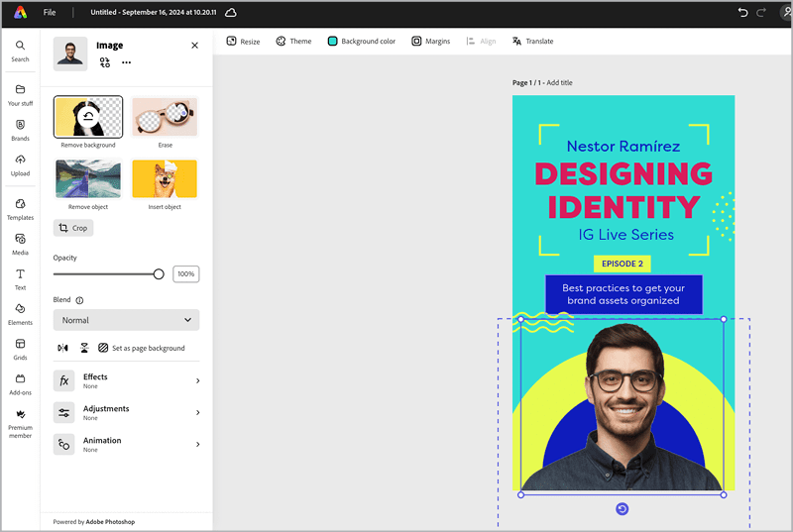793x532 pixels.
Task: Click the Blend info icon
Action: coord(79,300)
